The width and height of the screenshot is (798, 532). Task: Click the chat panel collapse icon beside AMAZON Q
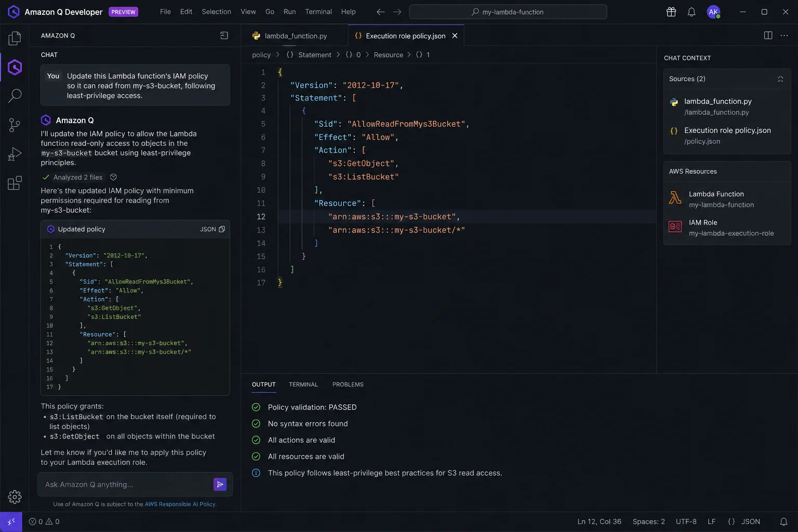click(224, 35)
